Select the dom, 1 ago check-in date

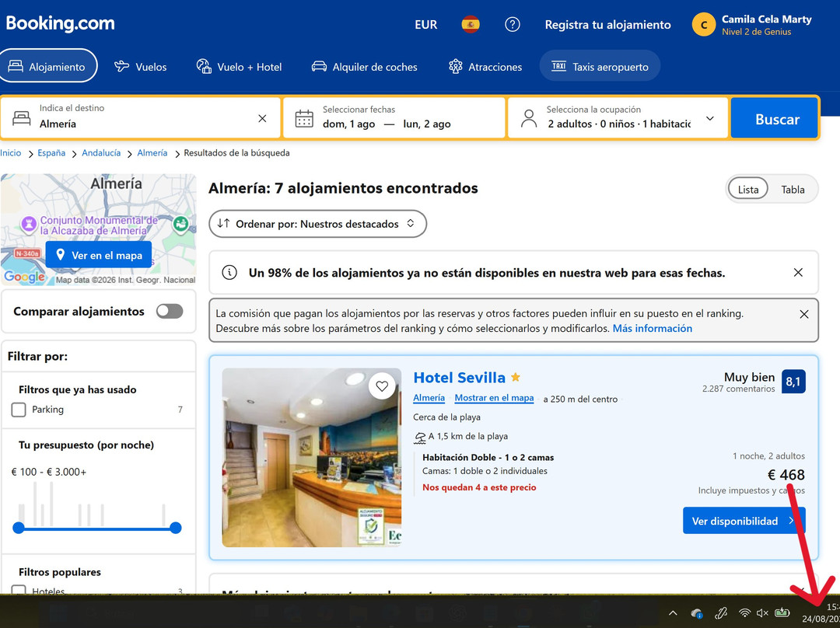point(348,124)
